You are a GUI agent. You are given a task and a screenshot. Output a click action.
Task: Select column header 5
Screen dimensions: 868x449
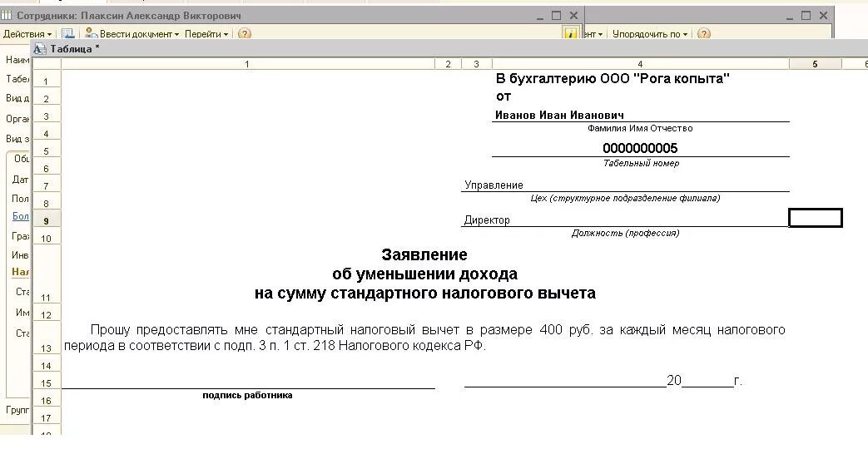815,64
